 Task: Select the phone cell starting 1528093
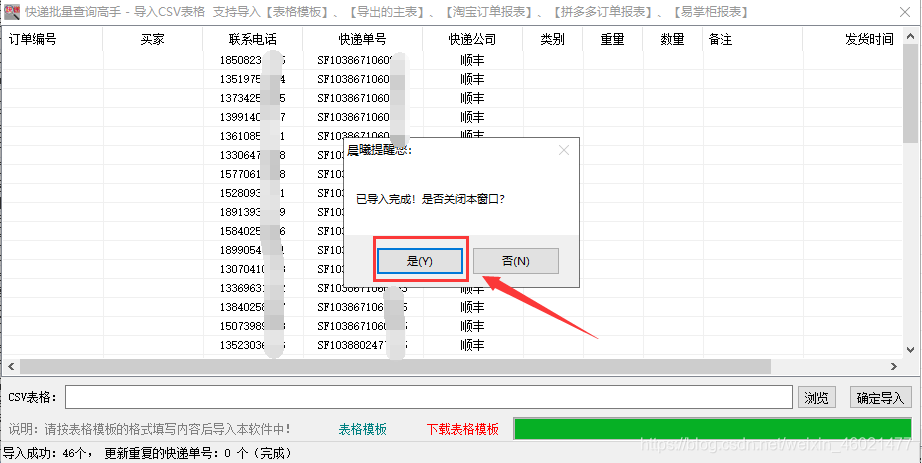253,193
